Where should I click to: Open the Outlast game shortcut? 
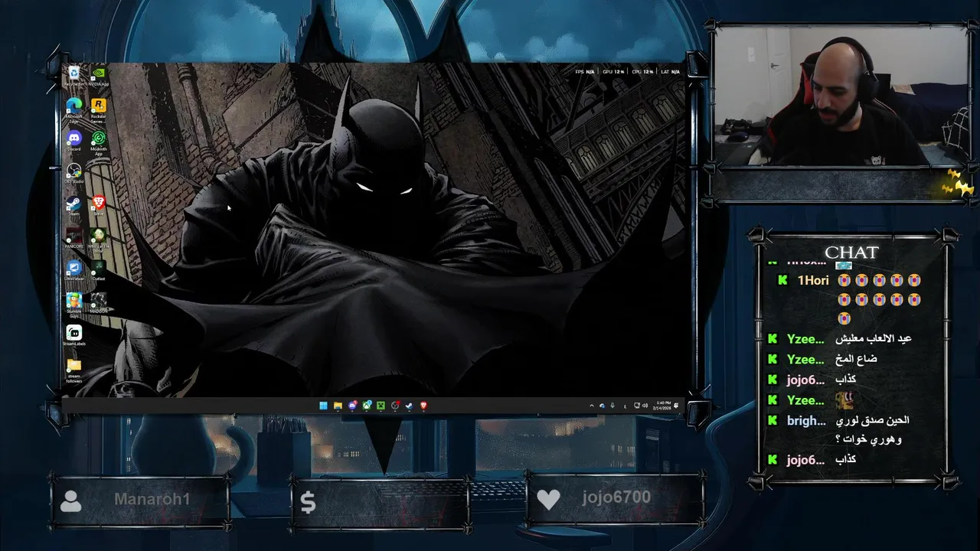tap(98, 270)
